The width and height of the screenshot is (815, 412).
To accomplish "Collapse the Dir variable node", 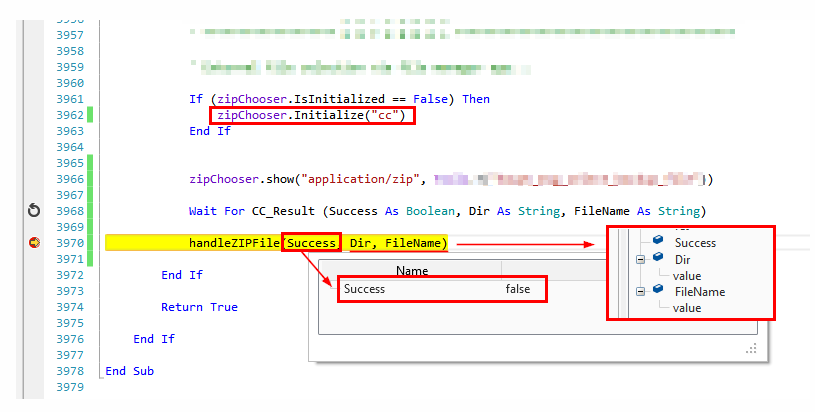I will (x=640, y=259).
